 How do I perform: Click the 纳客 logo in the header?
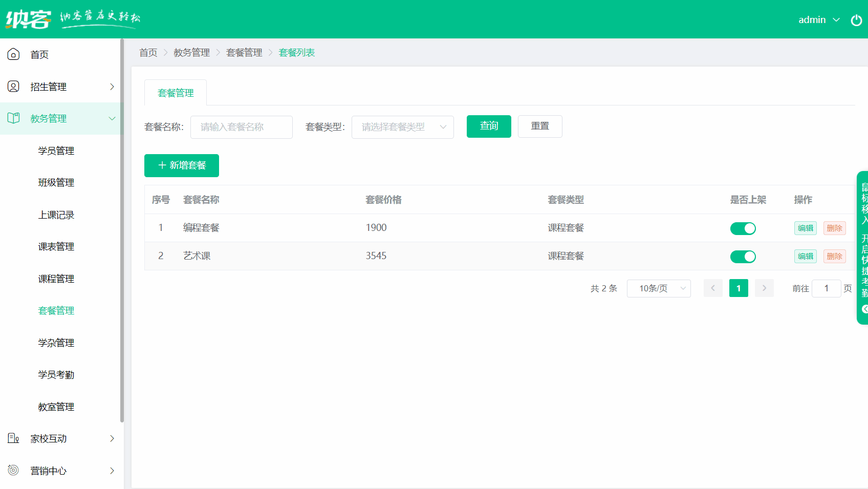28,19
